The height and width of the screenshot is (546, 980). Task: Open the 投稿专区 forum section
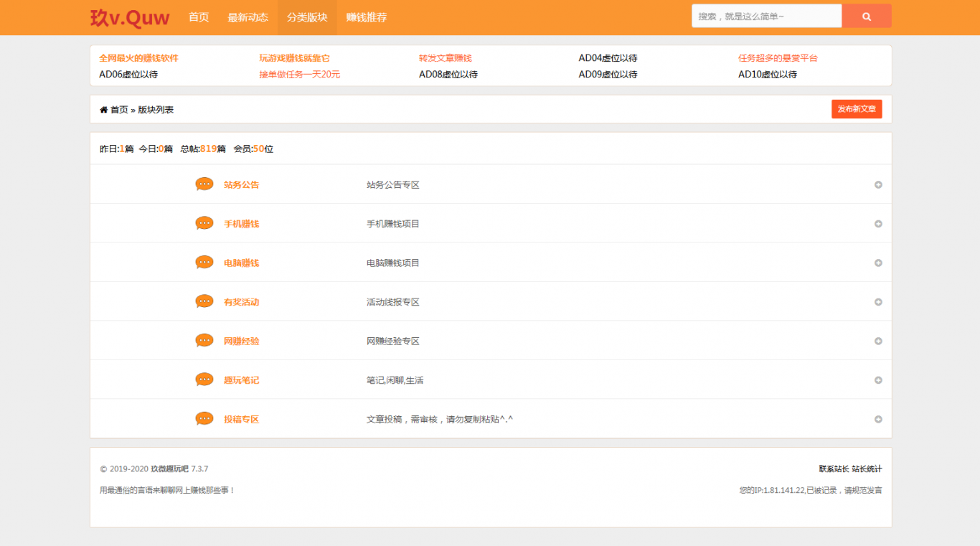pyautogui.click(x=241, y=419)
